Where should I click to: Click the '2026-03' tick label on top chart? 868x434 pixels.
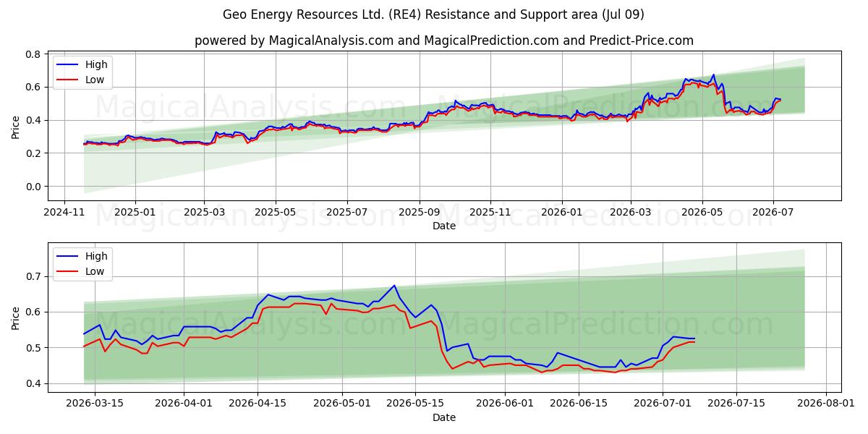pos(630,212)
